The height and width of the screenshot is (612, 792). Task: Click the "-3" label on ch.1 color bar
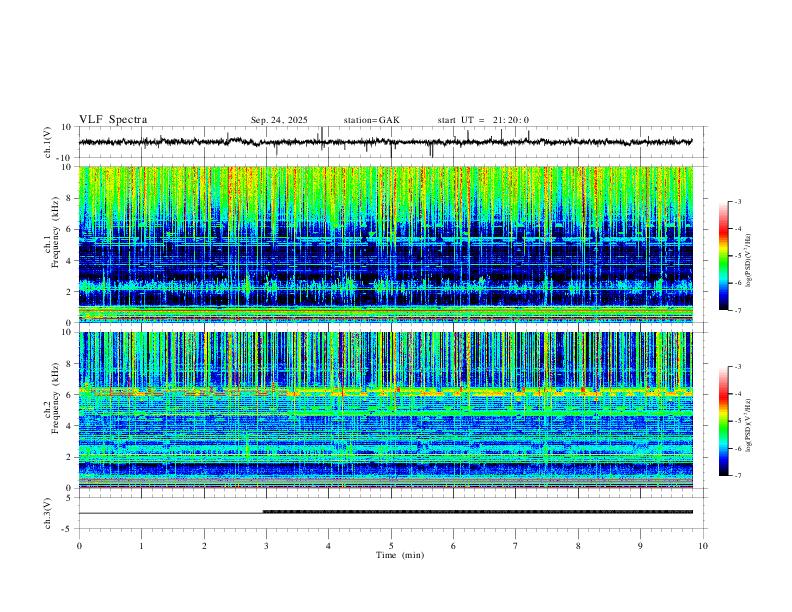[x=737, y=201]
